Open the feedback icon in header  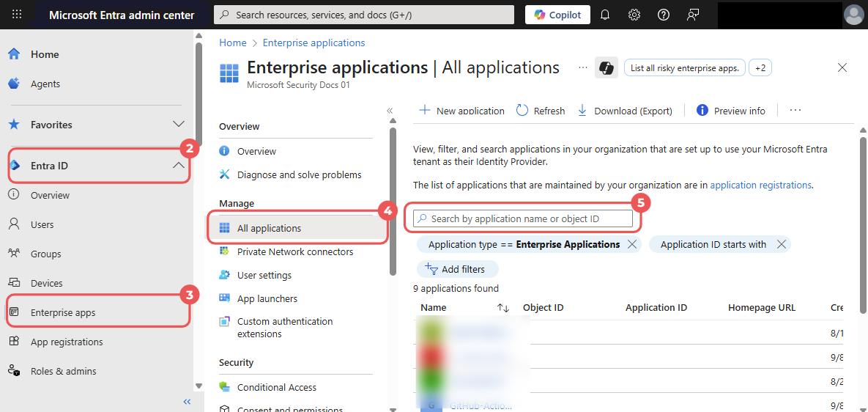point(692,15)
